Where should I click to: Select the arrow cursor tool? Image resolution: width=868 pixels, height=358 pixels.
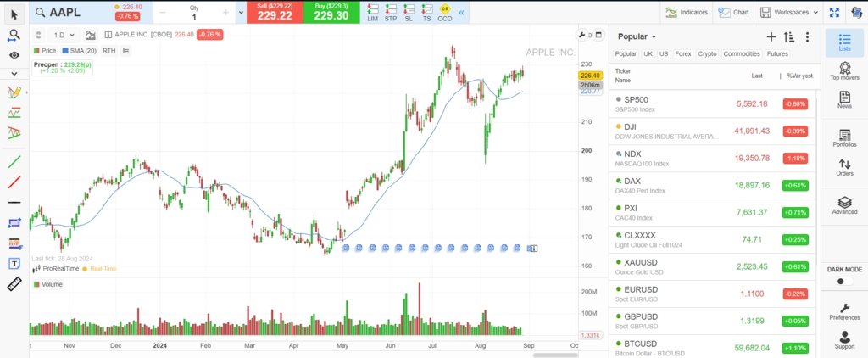point(14,13)
